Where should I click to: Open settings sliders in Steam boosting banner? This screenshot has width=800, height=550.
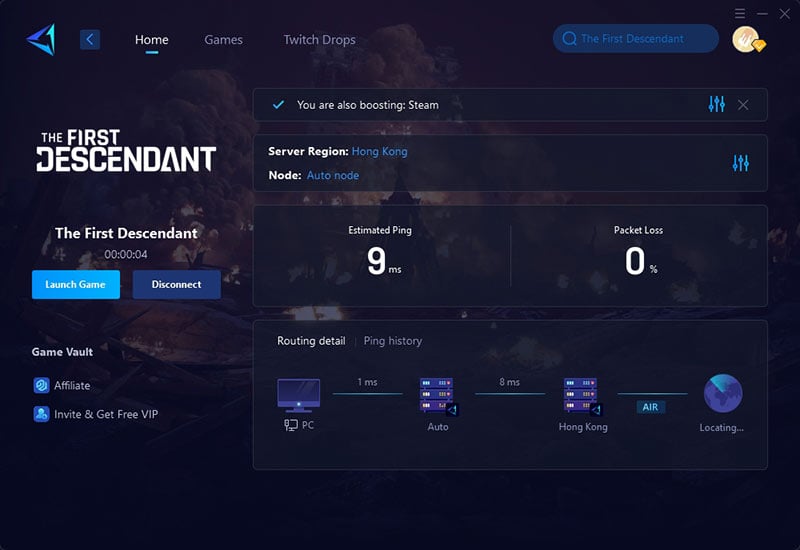point(716,105)
